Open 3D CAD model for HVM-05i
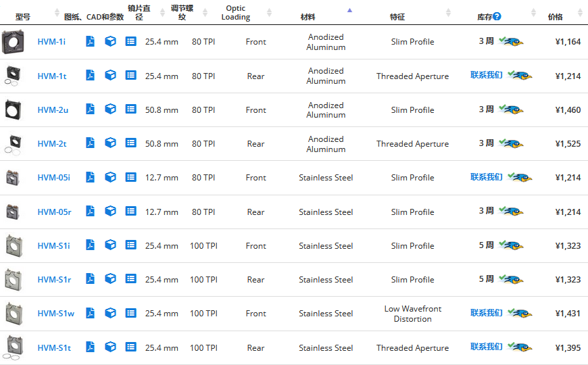The width and height of the screenshot is (588, 365). 110,177
